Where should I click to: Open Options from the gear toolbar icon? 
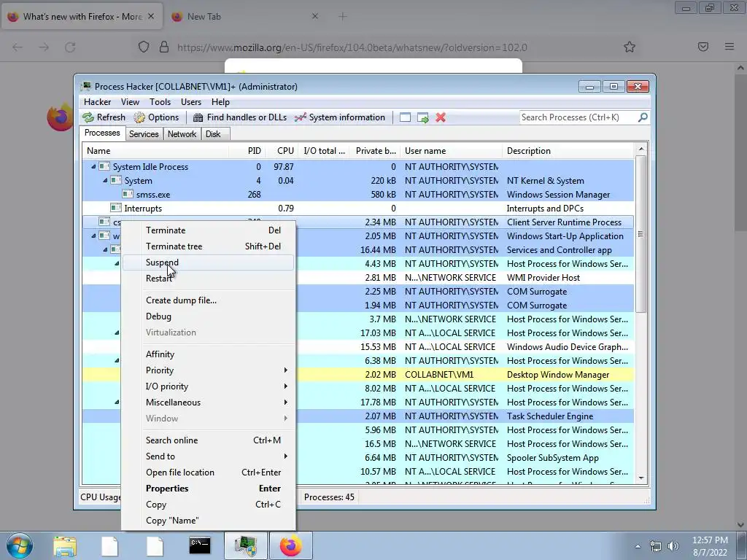(139, 117)
